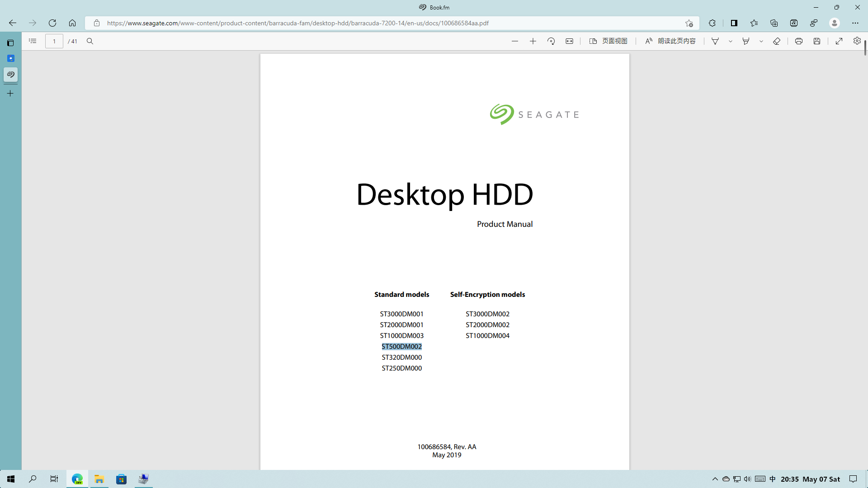The image size is (868, 488).
Task: Expand the Draw pen options dropdown
Action: 731,41
